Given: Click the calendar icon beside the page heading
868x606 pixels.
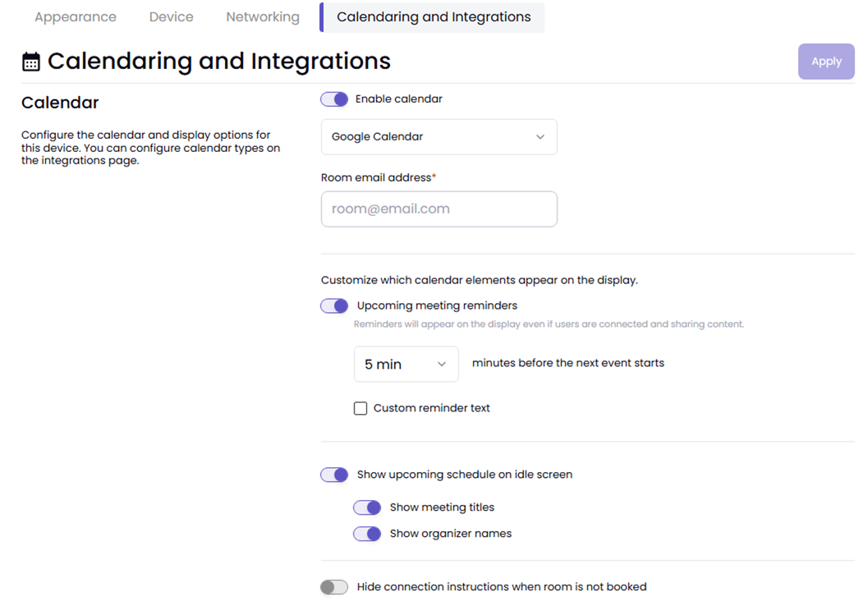Looking at the screenshot, I should [x=31, y=62].
